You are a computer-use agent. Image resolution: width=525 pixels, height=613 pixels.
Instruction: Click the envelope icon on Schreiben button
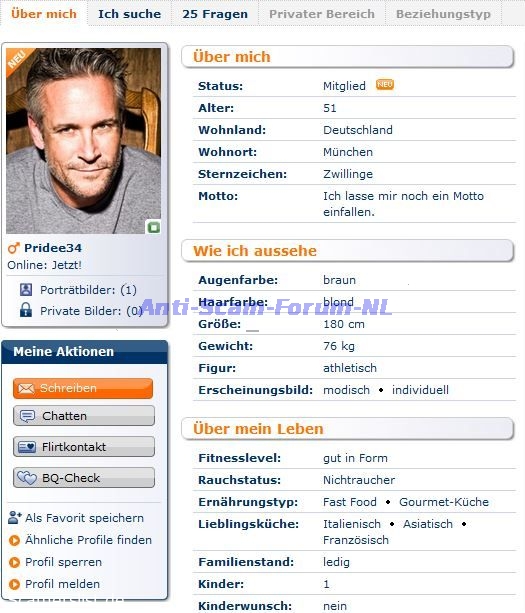pos(26,388)
